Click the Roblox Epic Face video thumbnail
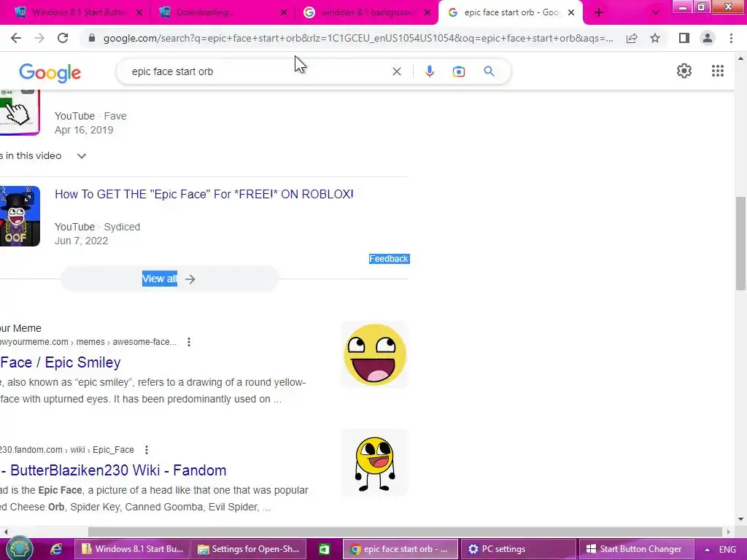The image size is (747, 560). (20, 216)
